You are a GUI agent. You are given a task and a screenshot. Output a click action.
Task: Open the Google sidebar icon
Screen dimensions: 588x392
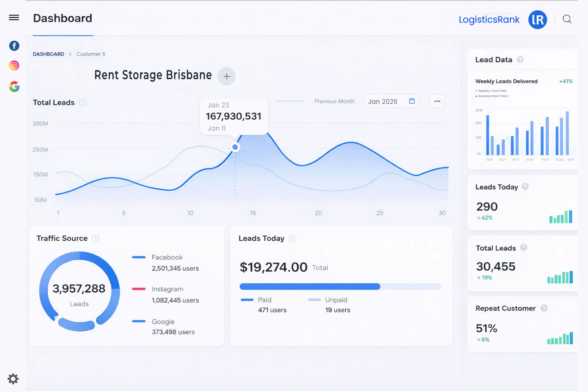tap(14, 87)
